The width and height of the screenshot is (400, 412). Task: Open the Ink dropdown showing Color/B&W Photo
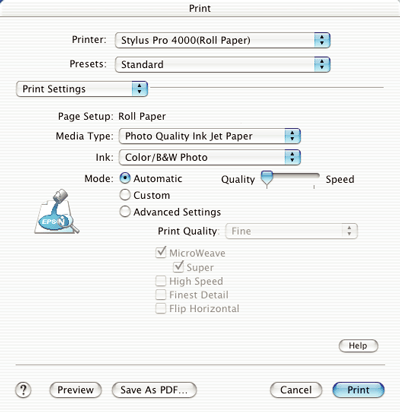pos(210,157)
